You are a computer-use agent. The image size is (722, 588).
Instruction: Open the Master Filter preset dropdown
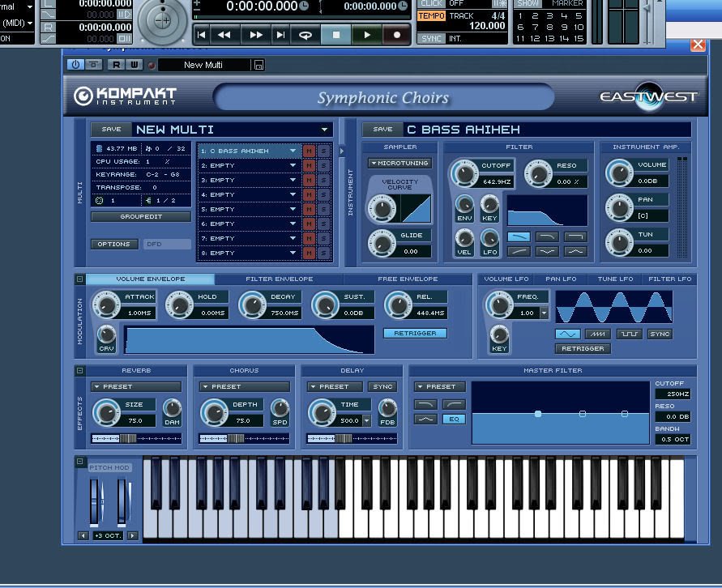click(x=440, y=386)
